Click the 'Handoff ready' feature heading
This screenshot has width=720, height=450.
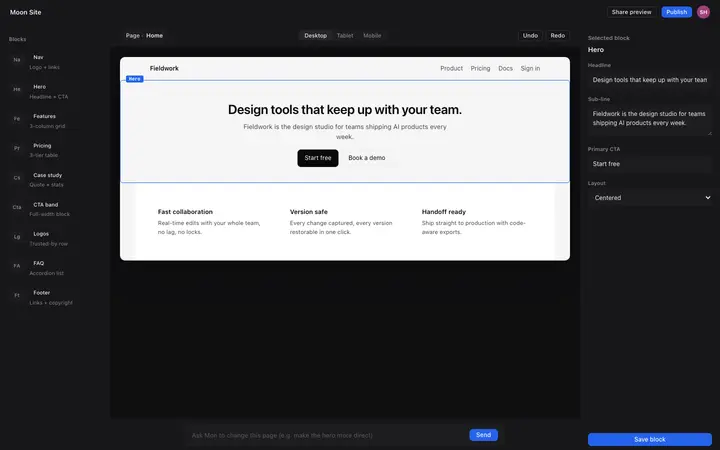pos(444,212)
